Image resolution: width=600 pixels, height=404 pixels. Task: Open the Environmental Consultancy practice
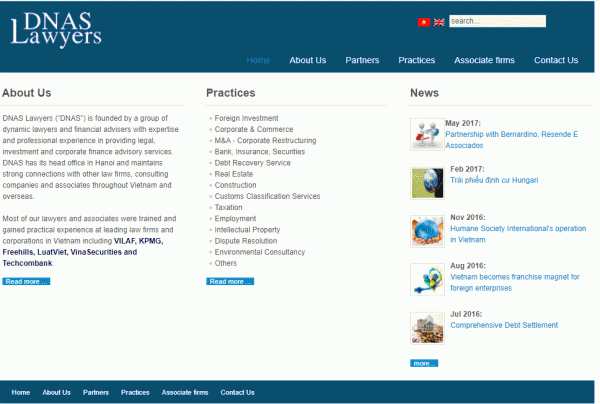pyautogui.click(x=260, y=252)
